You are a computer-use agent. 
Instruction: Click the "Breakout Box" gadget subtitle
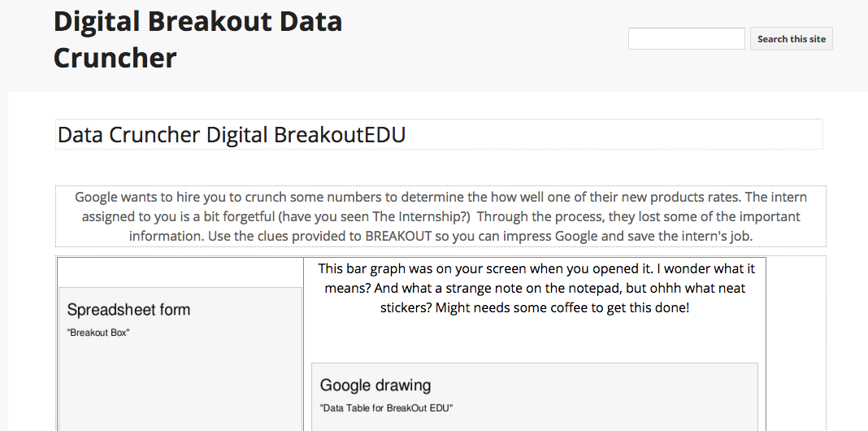point(98,333)
